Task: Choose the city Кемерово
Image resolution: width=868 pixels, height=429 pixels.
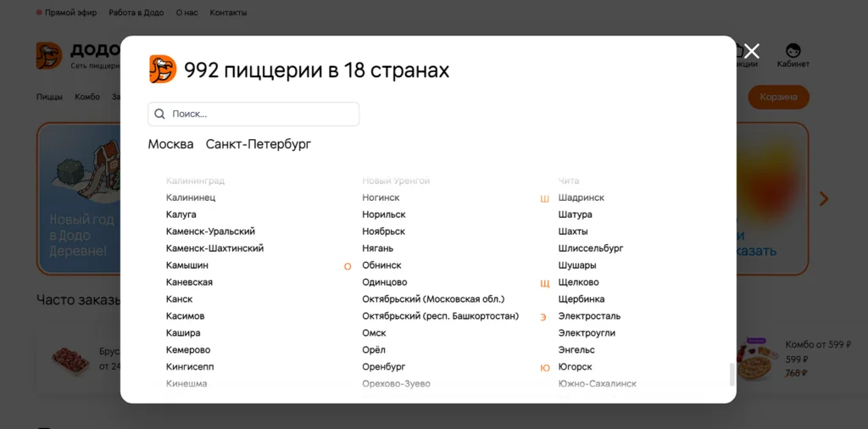Action: pos(188,350)
